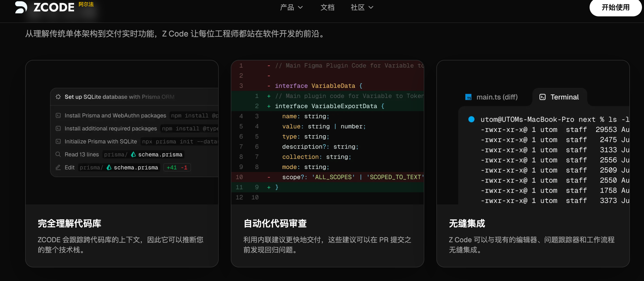Click the code line collection: string;
This screenshot has width=644, height=281.
coord(327,157)
